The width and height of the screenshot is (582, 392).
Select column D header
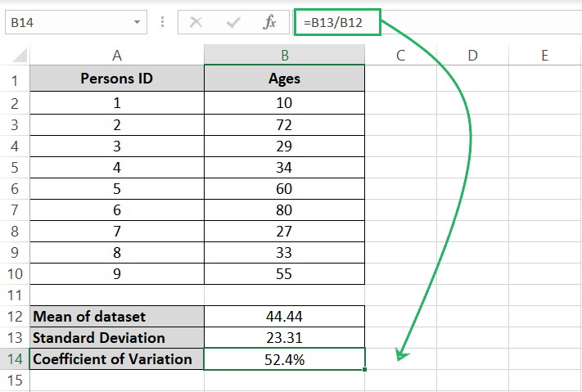pos(472,56)
